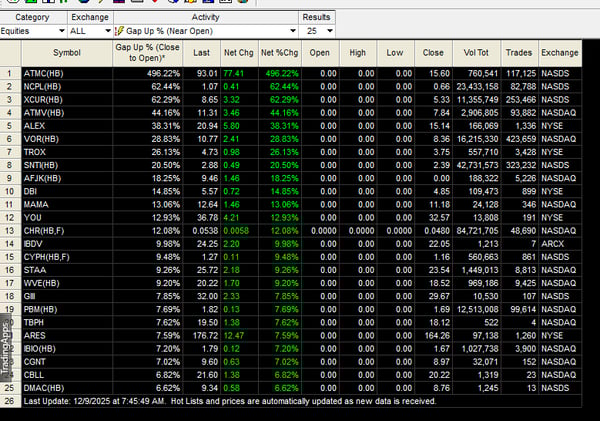Click Vol Tot value 84,721,705
This screenshot has width=600, height=421.
click(x=477, y=231)
